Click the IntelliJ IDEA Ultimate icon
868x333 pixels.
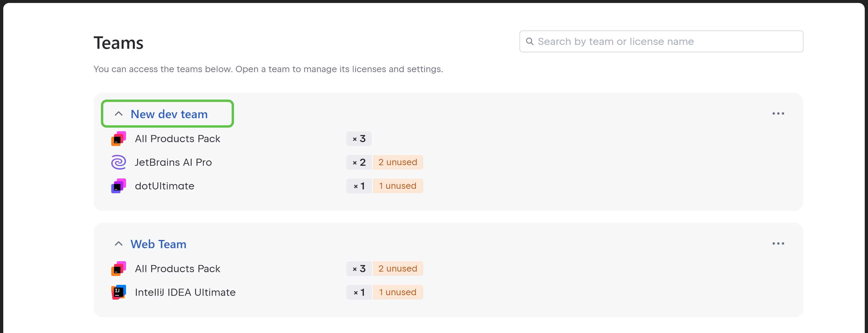(x=119, y=292)
